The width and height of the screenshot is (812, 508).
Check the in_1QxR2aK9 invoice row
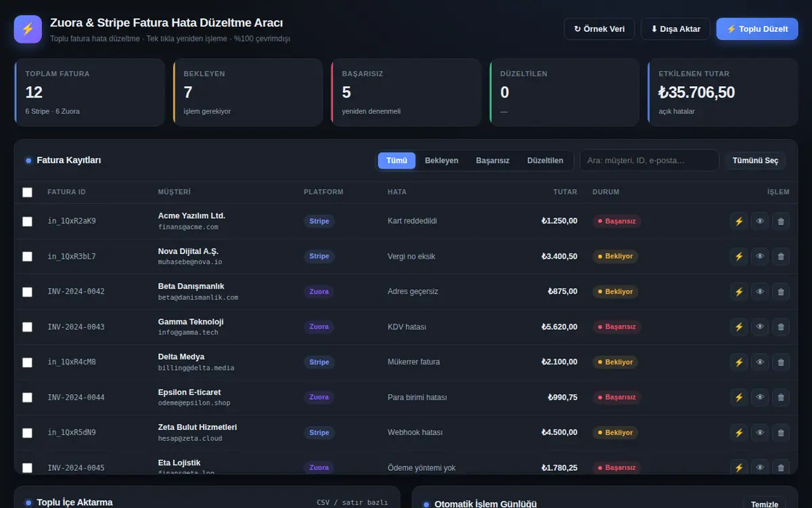tap(27, 221)
